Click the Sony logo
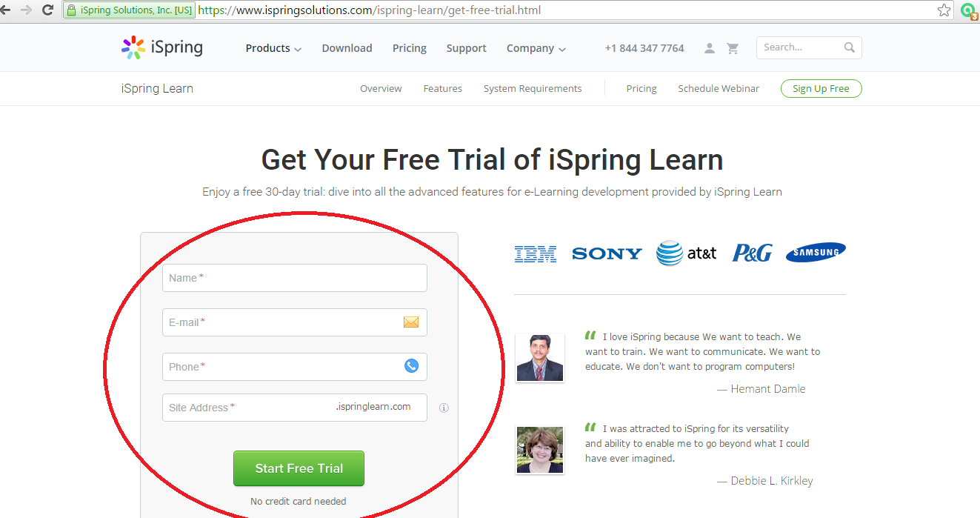The image size is (980, 518). (x=607, y=253)
